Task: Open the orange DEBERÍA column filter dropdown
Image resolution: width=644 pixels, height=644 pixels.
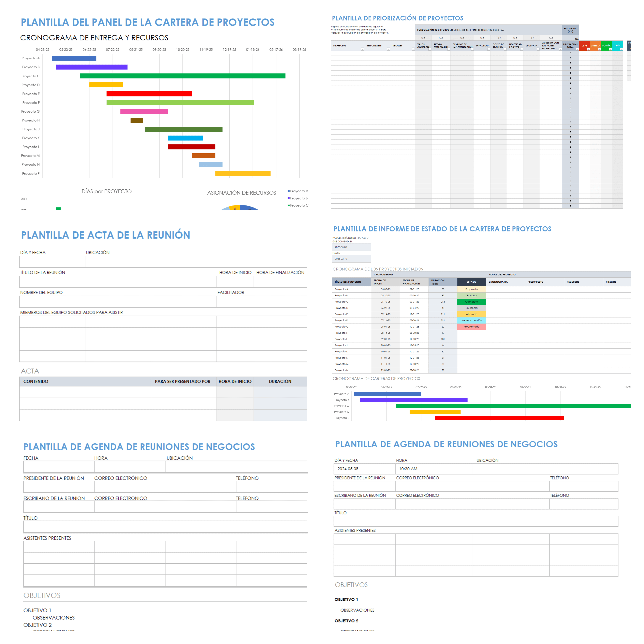Action: pos(599,49)
